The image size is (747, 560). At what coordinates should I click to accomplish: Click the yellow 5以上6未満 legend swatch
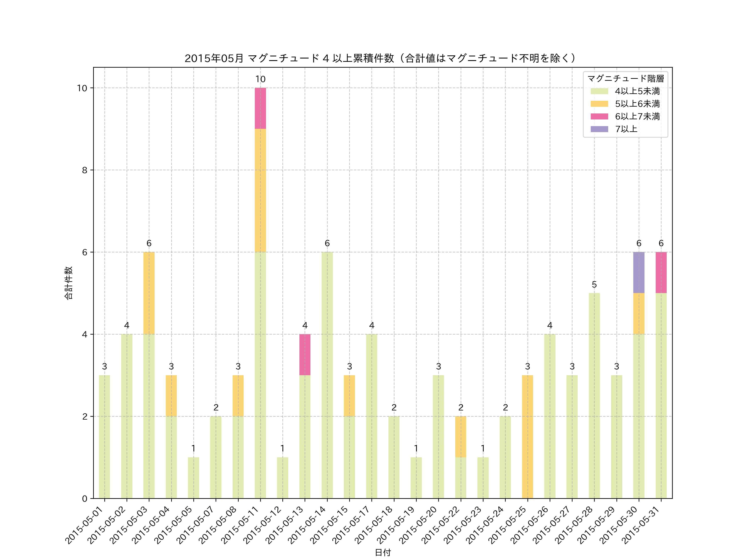click(x=599, y=104)
